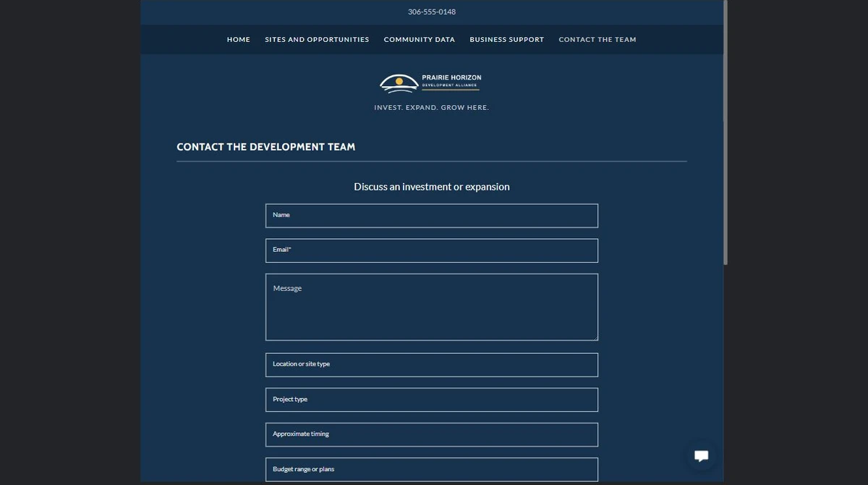Click the 'Invest. Expand. Grow Here.' tagline
The width and height of the screenshot is (868, 485).
[432, 108]
